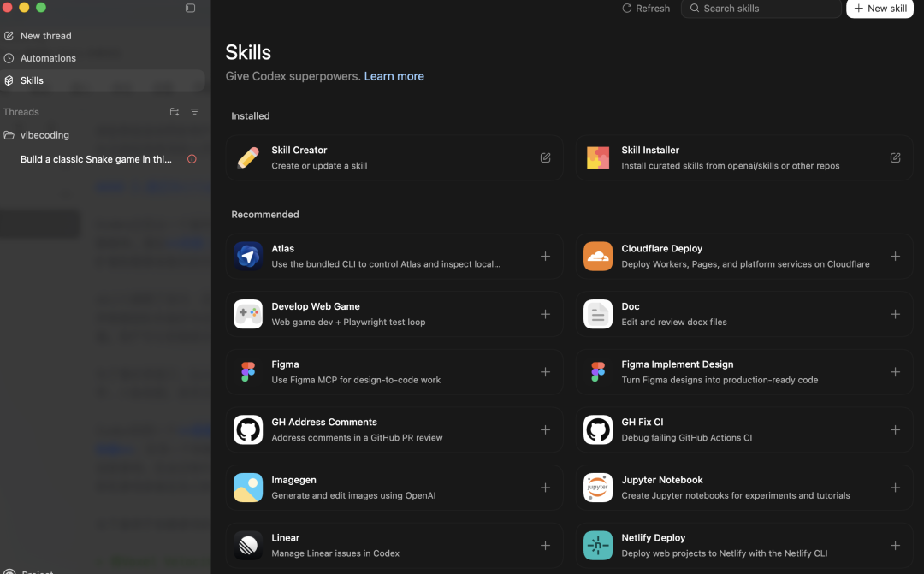This screenshot has height=574, width=924.
Task: Click the Skill Installer puzzle icon
Action: coord(598,158)
